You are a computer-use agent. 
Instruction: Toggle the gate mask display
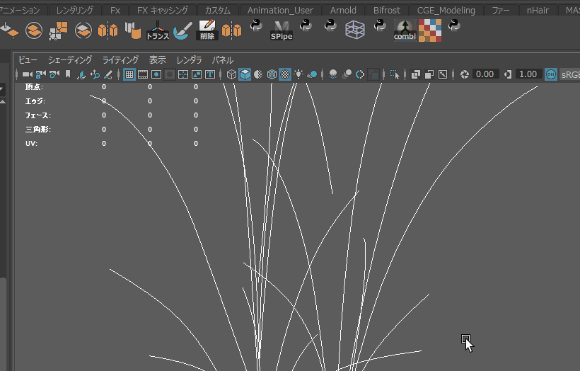170,74
